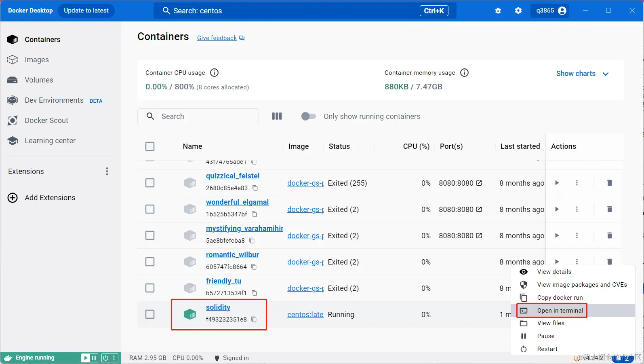Screen dimensions: 644x364
Task: Open engine options kebab in status bar
Action: (114, 358)
